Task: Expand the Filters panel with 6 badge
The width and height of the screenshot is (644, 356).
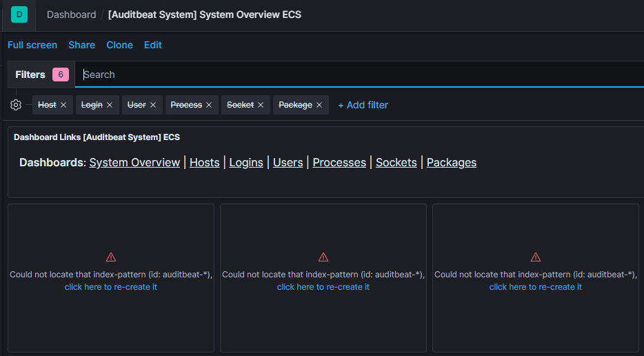Action: pyautogui.click(x=41, y=75)
